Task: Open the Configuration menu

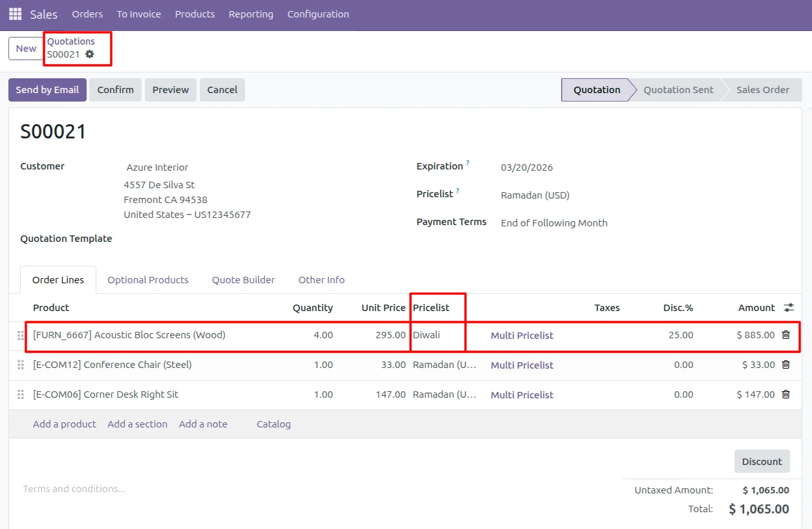Action: 318,14
